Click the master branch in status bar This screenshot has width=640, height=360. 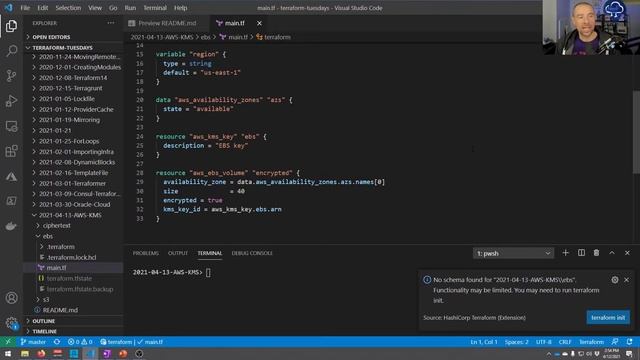33,342
